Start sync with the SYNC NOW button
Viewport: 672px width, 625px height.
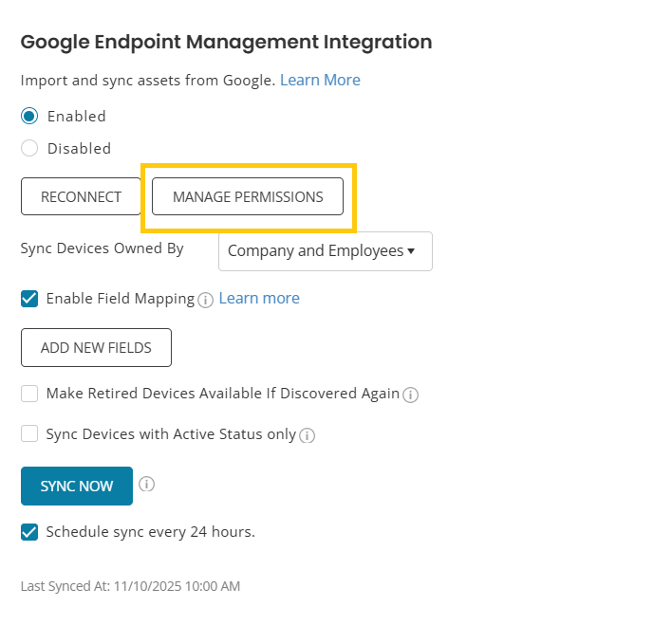[77, 487]
